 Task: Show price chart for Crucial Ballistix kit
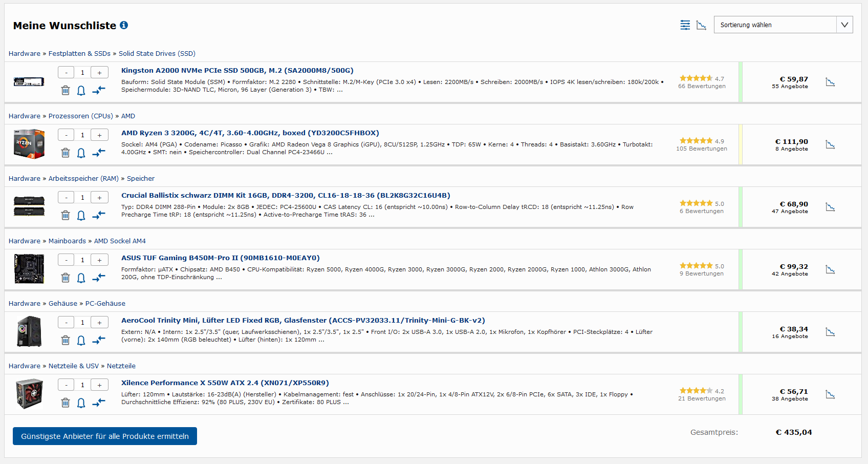click(830, 207)
